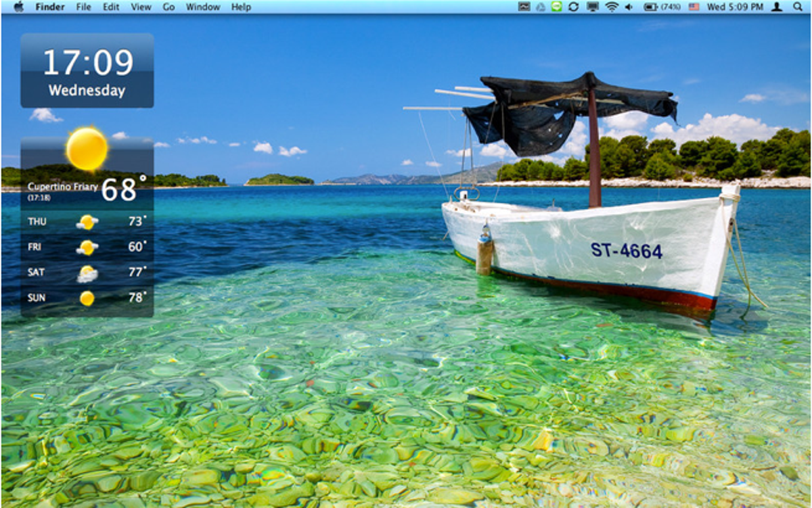Open the AirPlay display mirroring icon

click(x=593, y=7)
